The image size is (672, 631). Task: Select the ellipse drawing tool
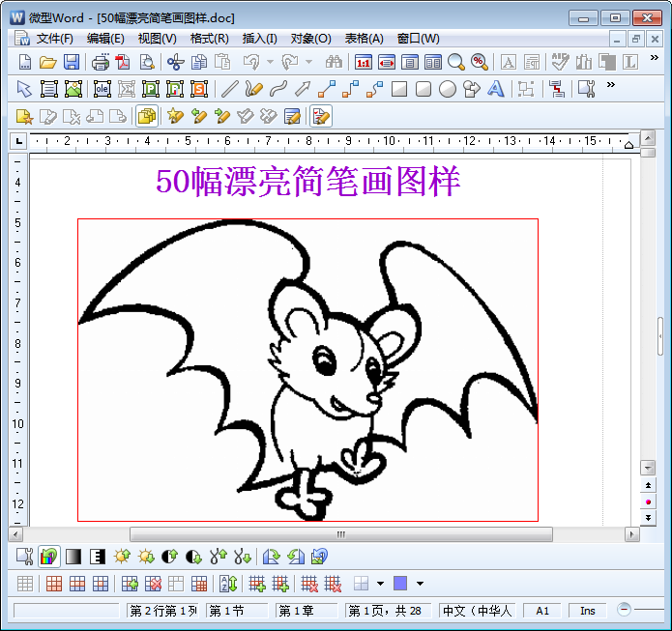pos(448,90)
